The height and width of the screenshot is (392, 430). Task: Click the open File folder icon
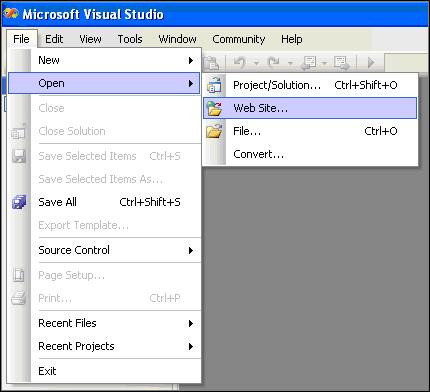(214, 131)
